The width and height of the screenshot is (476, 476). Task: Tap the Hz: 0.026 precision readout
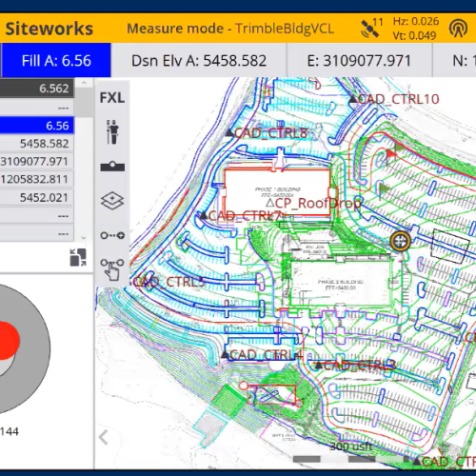[x=416, y=21]
